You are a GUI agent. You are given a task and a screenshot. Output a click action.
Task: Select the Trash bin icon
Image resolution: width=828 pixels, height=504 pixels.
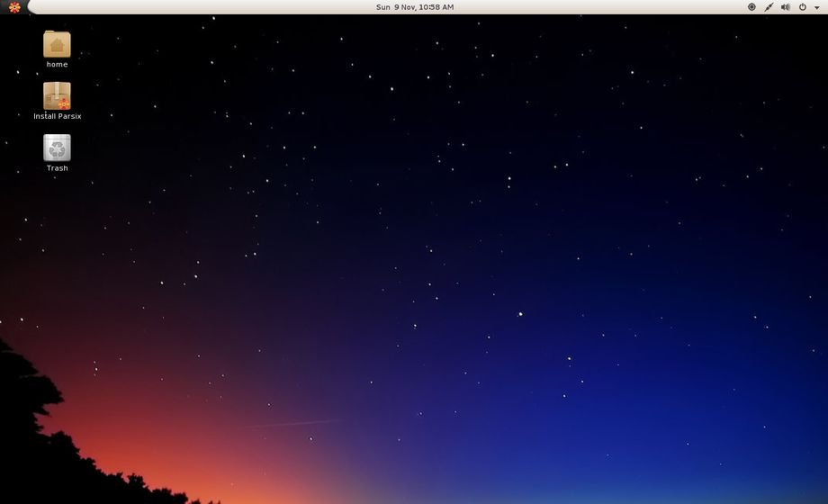[57, 148]
